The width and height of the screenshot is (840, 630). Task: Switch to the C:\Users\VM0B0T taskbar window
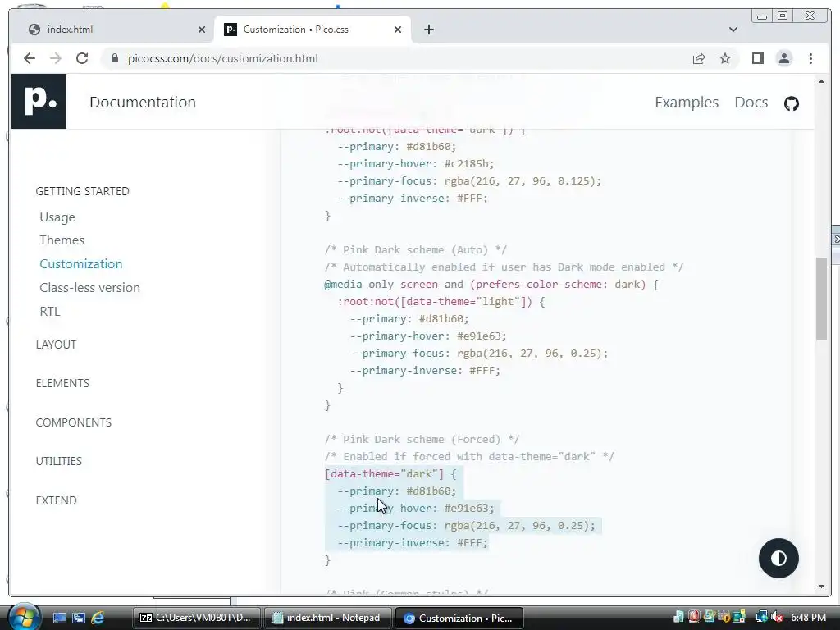(x=196, y=618)
